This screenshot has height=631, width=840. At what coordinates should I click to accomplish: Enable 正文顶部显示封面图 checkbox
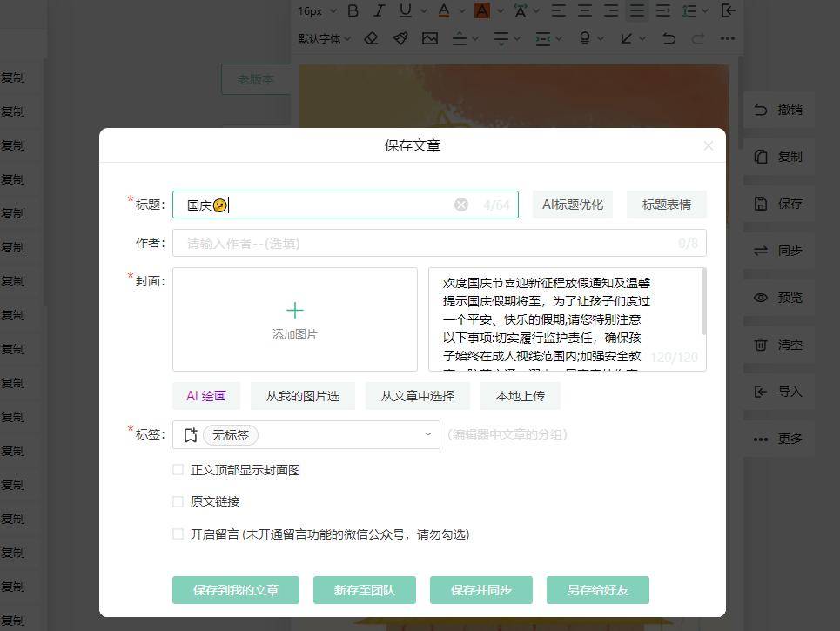click(178, 470)
